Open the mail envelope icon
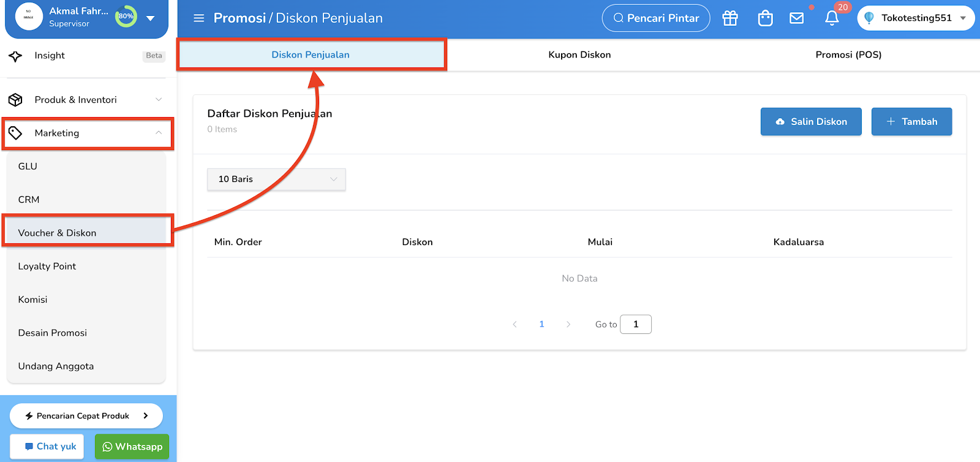The width and height of the screenshot is (980, 462). pyautogui.click(x=796, y=18)
